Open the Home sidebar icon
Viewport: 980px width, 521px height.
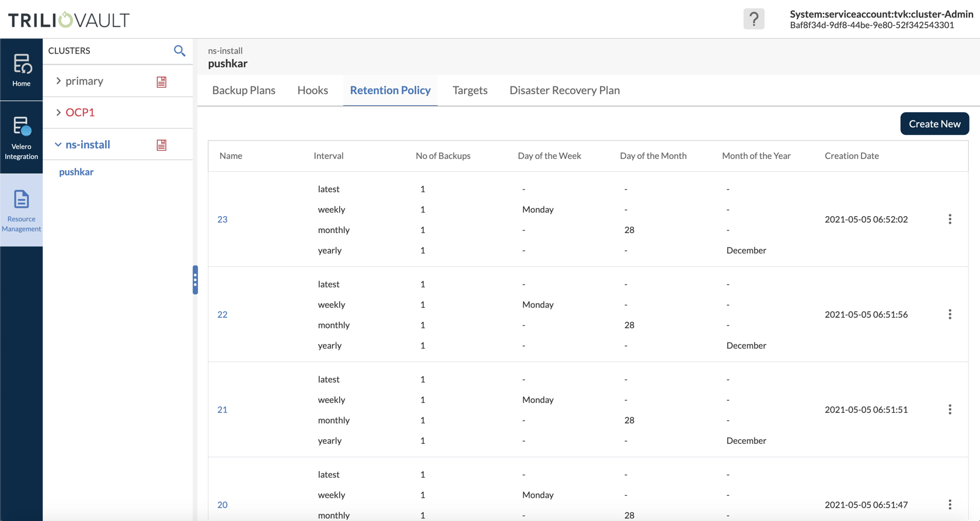[x=22, y=70]
